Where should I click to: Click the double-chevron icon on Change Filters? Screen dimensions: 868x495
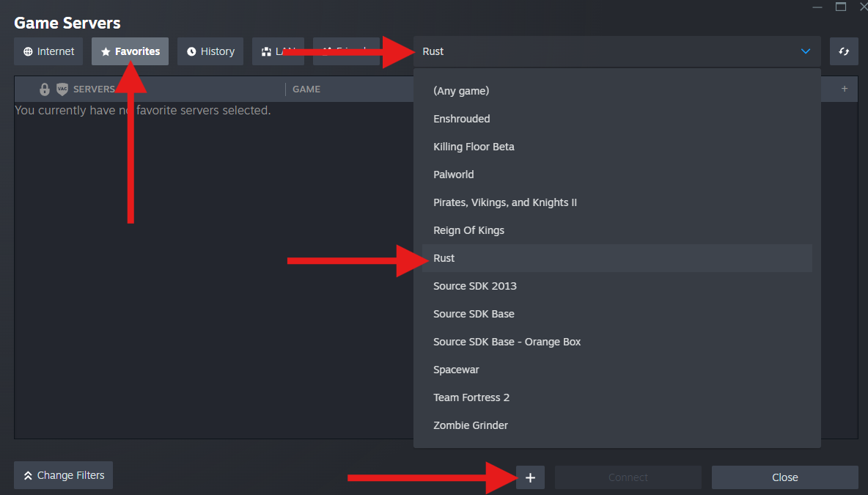29,475
